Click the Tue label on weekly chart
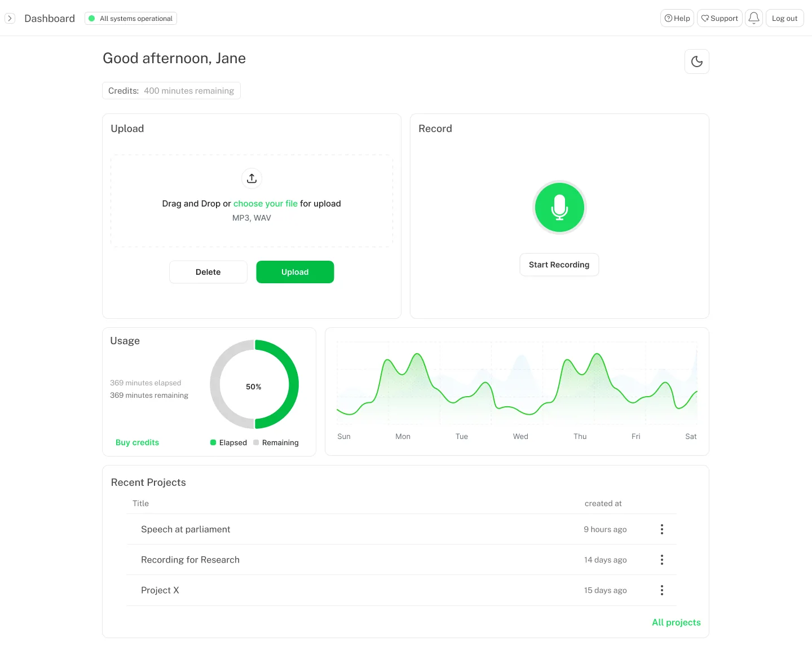 (461, 436)
